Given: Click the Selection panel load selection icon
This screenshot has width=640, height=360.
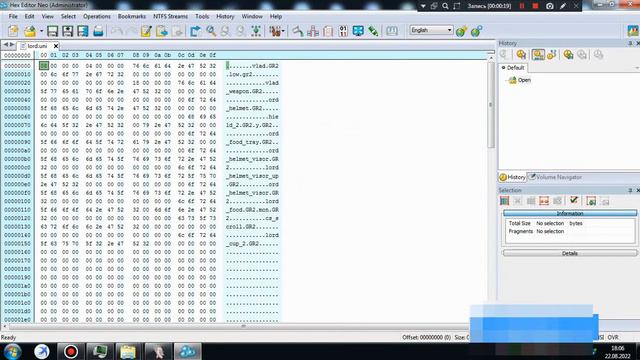Looking at the screenshot, I should pos(591,201).
